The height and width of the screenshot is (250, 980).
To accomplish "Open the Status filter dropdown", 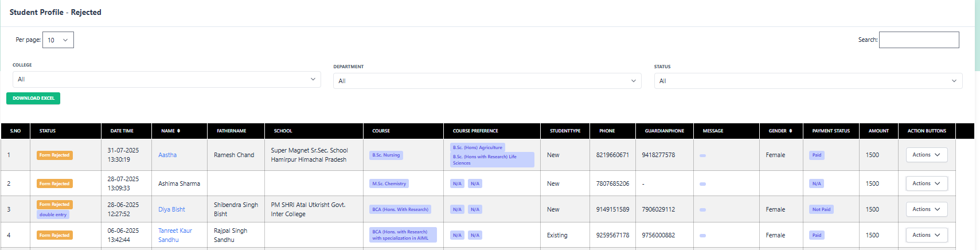I will pos(807,81).
